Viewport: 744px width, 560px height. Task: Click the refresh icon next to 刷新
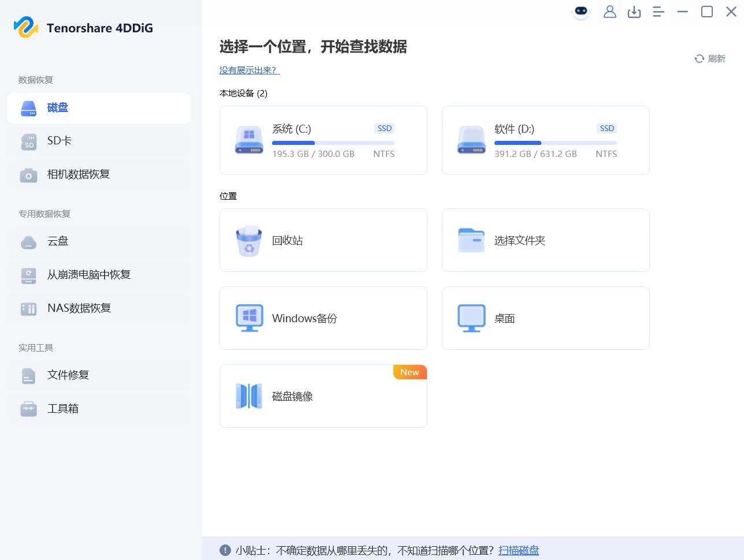point(699,59)
